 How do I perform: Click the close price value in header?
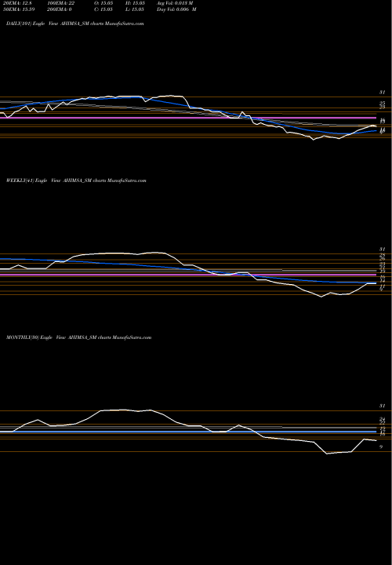click(103, 9)
